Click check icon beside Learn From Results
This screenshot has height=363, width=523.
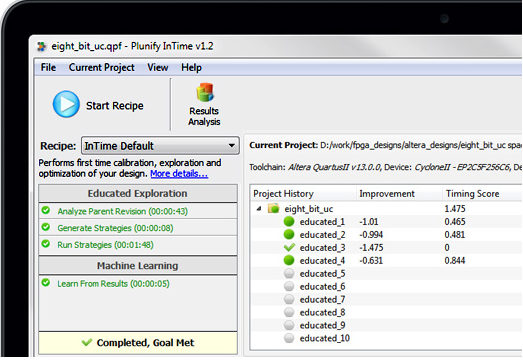(x=46, y=283)
